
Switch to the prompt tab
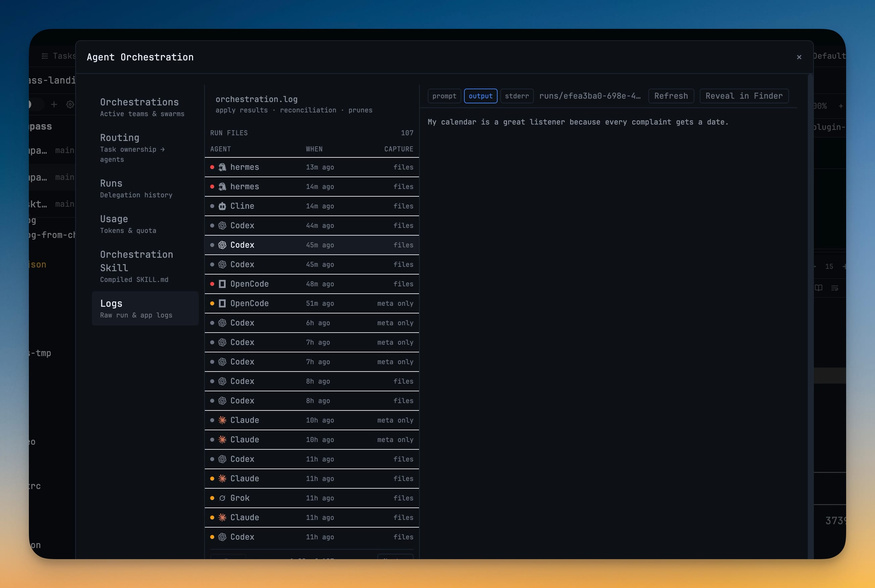pyautogui.click(x=445, y=96)
